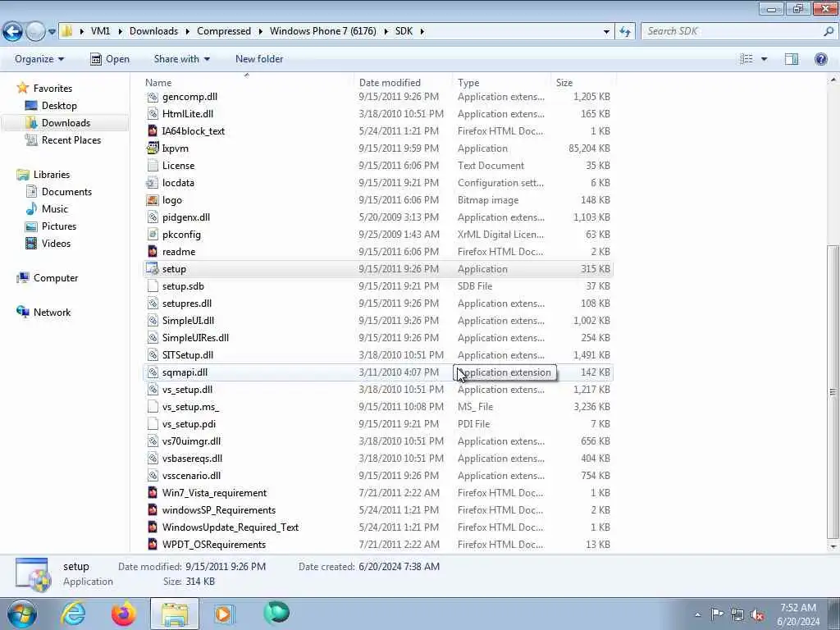
Task: Select Compressed in the address breadcrumb
Action: click(224, 31)
